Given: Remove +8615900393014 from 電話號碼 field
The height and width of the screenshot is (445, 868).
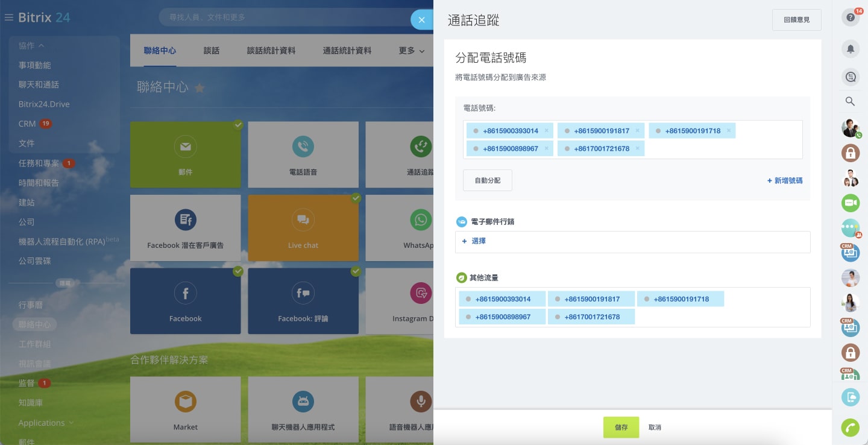Looking at the screenshot, I should click(x=547, y=131).
